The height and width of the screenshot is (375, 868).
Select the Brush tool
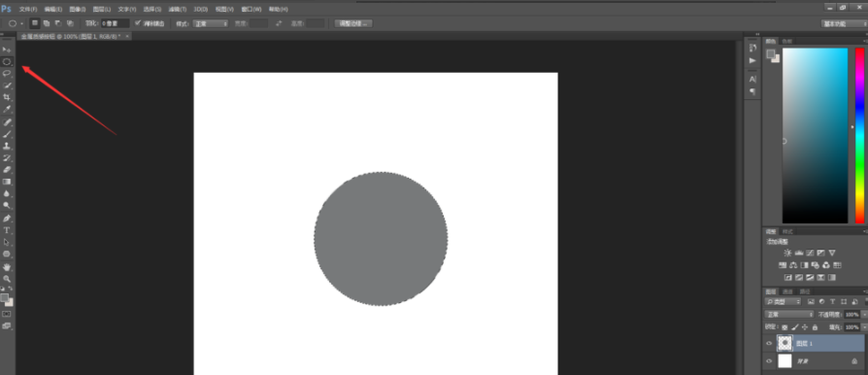(7, 134)
